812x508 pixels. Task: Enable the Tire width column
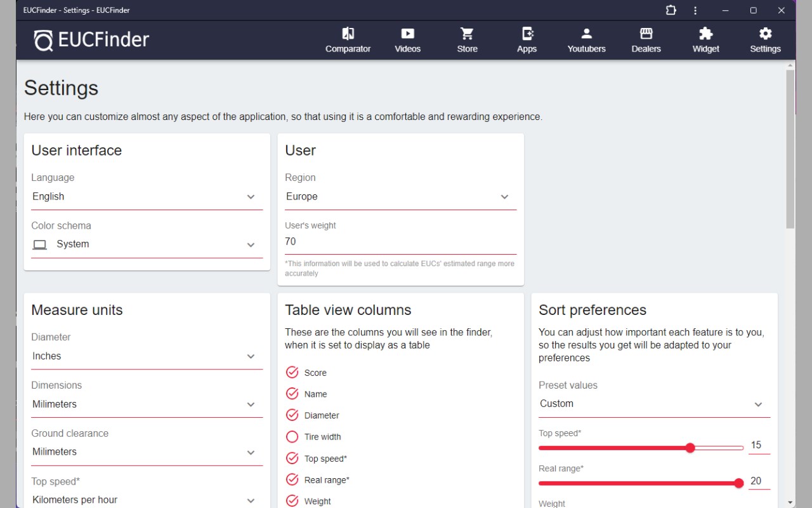tap(292, 437)
